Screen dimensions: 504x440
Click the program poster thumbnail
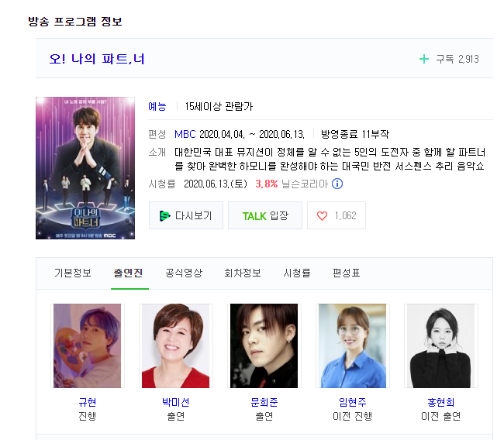point(85,168)
